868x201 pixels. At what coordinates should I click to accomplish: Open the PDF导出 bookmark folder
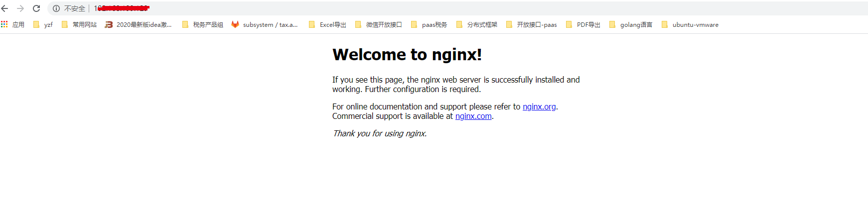click(x=583, y=24)
